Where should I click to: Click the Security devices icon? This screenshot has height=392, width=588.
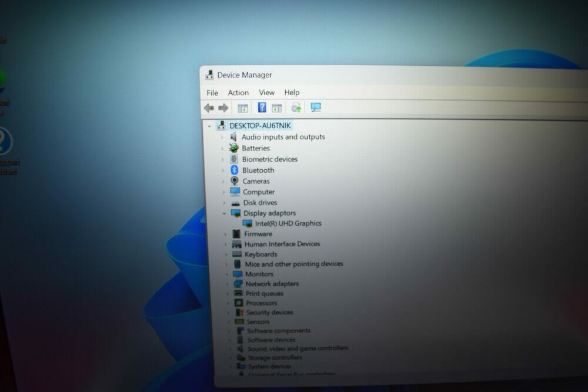point(239,312)
